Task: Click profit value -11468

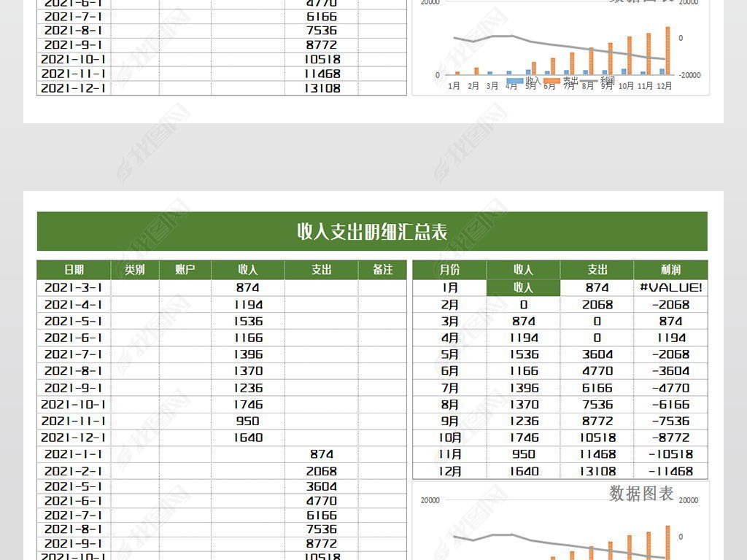Action: [x=671, y=471]
